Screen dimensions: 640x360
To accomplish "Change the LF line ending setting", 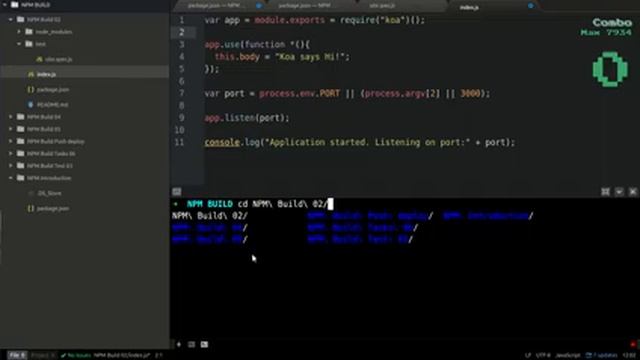I will point(528,355).
